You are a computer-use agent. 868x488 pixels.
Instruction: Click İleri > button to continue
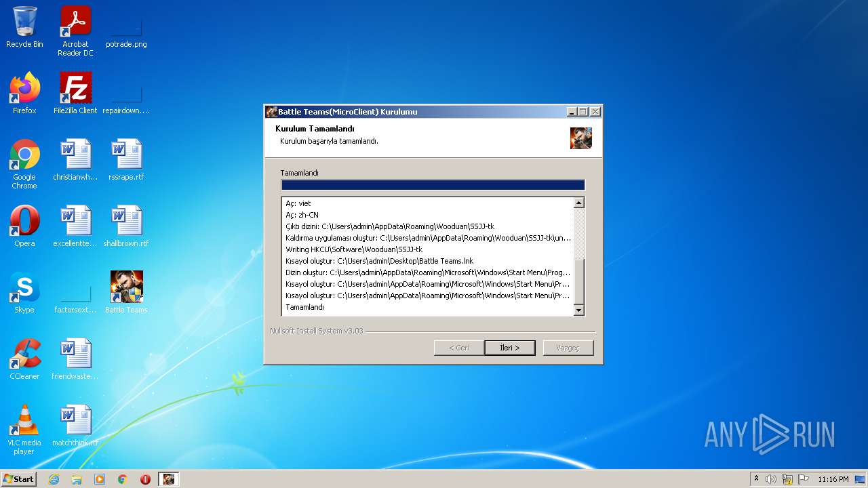click(510, 348)
